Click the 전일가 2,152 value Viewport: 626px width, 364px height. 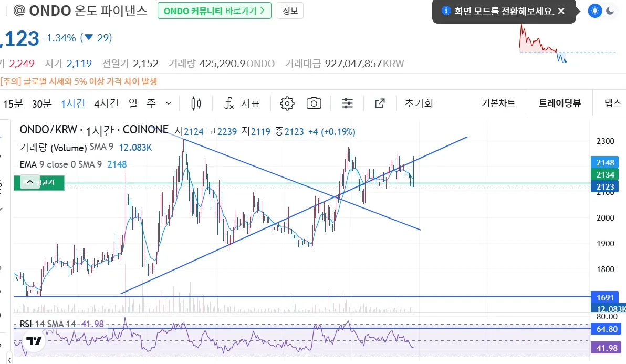(x=145, y=64)
